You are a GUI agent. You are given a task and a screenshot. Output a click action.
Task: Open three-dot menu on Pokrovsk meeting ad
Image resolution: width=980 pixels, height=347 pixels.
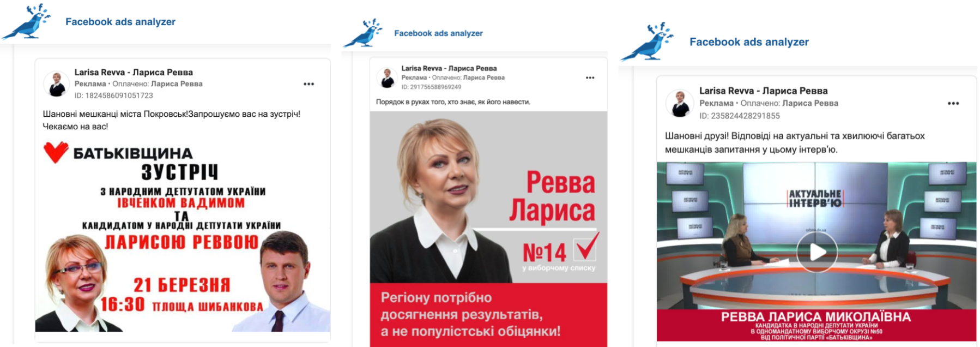point(308,84)
